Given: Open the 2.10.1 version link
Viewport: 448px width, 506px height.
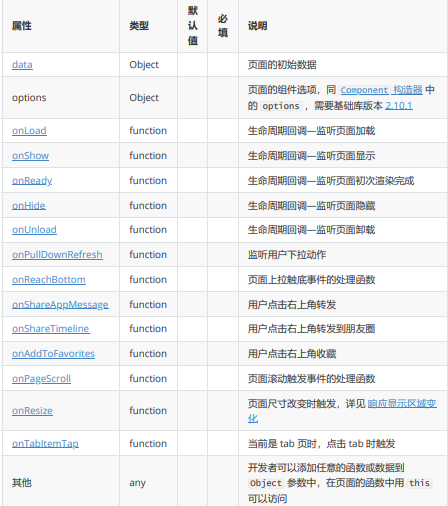Looking at the screenshot, I should click(x=399, y=106).
